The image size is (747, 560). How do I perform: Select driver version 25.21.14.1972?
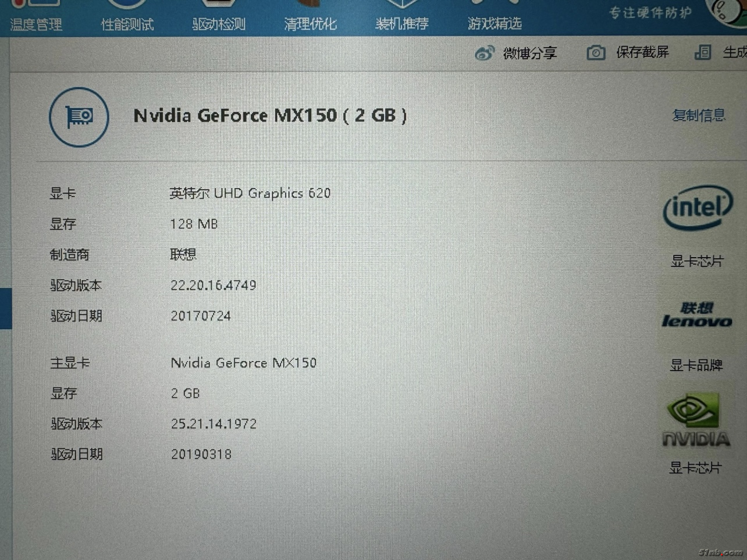coord(214,424)
